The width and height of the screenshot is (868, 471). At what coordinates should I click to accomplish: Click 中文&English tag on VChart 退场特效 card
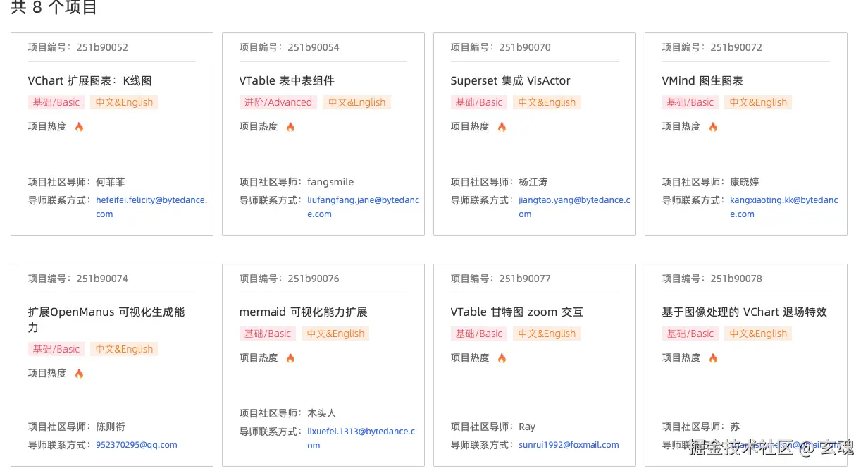[758, 334]
